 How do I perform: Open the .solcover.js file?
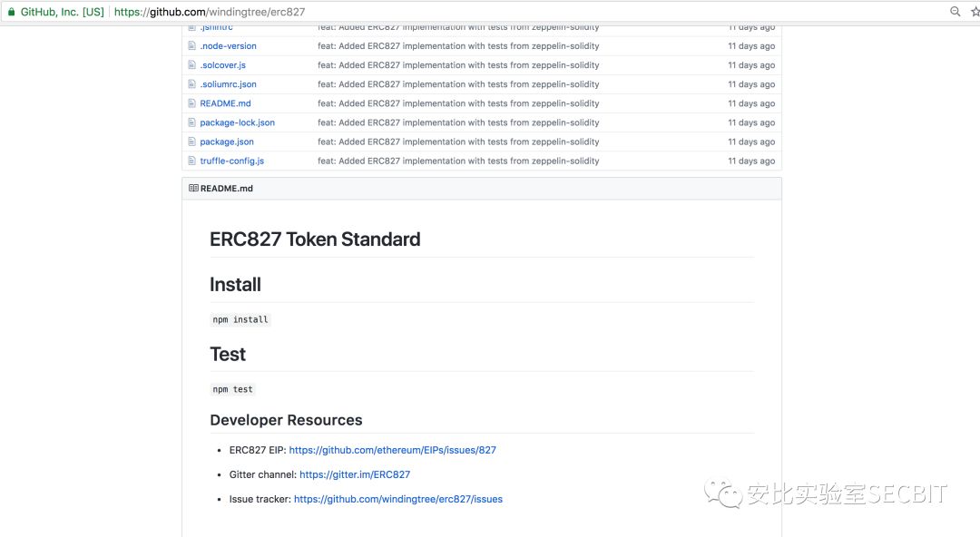(222, 65)
